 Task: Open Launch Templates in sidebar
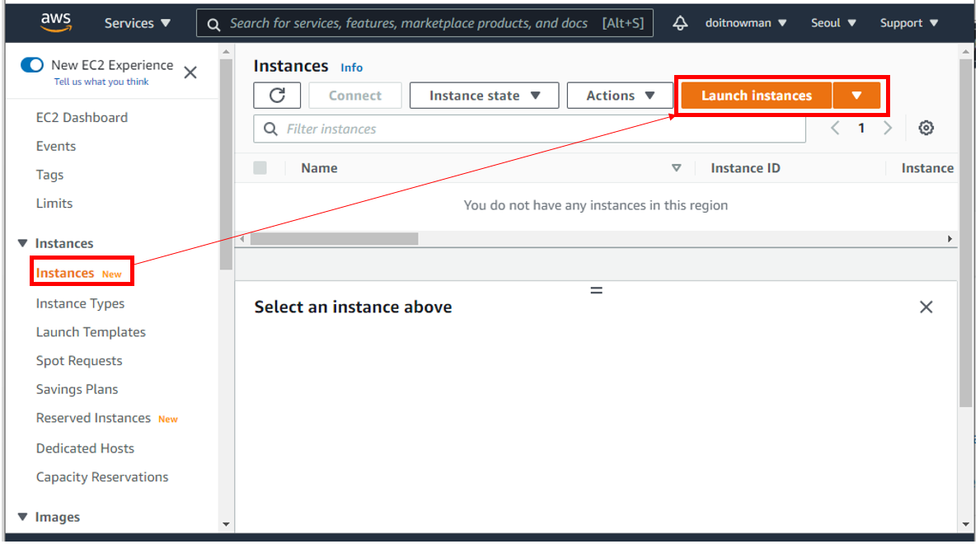tap(91, 332)
